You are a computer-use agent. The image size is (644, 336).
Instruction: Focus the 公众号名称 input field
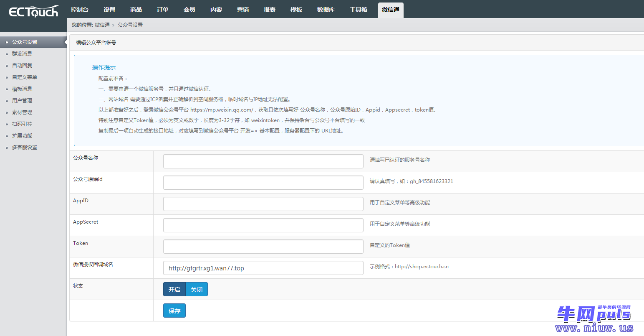tap(263, 161)
